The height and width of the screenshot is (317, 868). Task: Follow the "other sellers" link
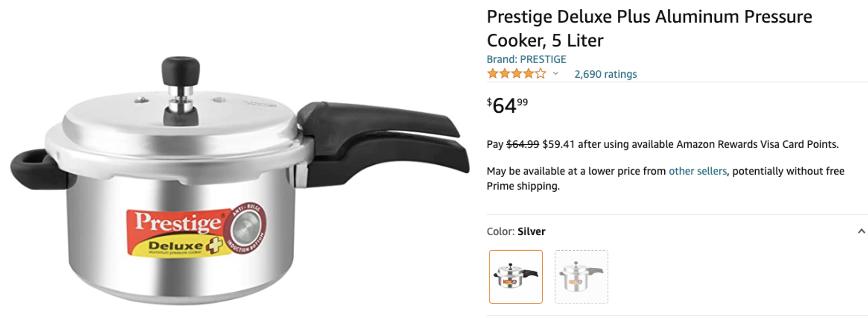click(x=697, y=171)
